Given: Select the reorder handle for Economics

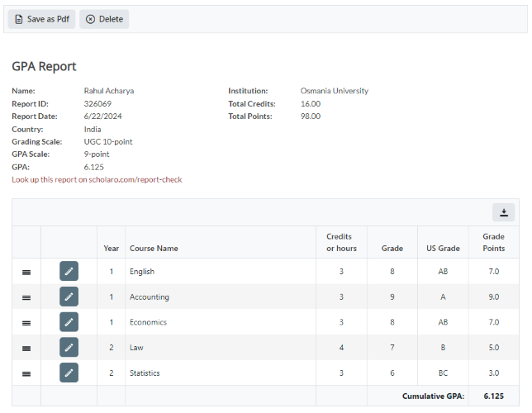Looking at the screenshot, I should [26, 323].
